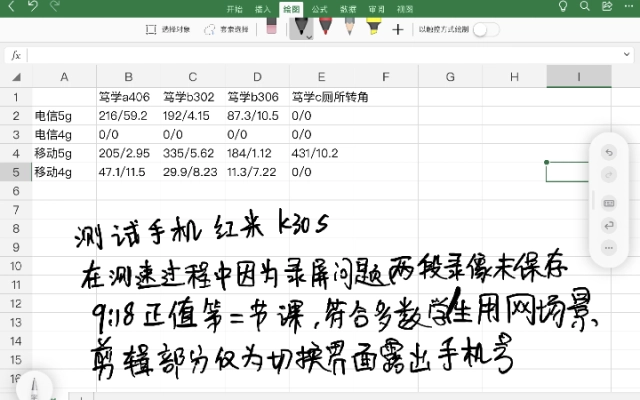Select cell containing 47.1/11.5
The width and height of the screenshot is (640, 400).
[129, 172]
